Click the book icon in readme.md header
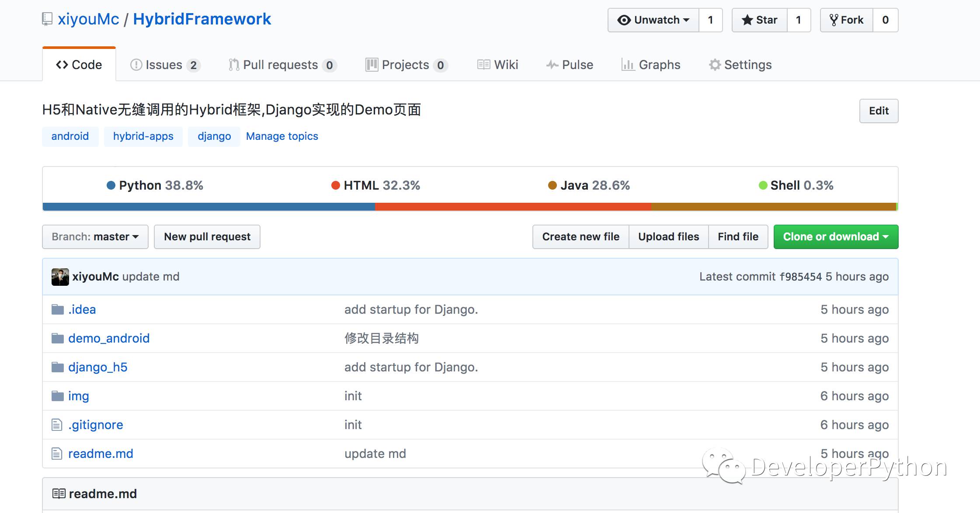Viewport: 980px width, 513px height. [x=59, y=494]
